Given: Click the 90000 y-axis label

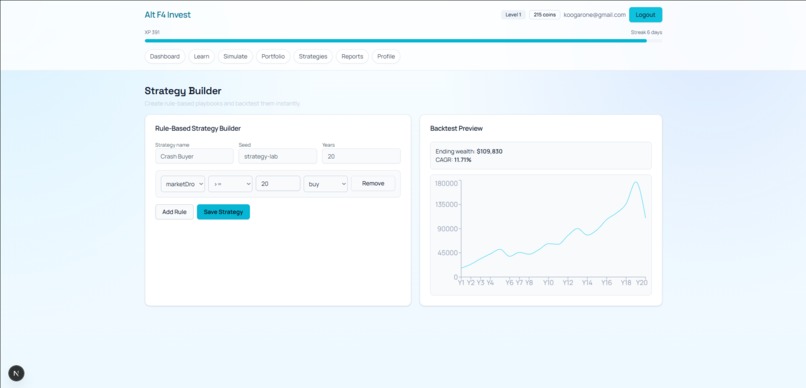Looking at the screenshot, I should (x=448, y=229).
